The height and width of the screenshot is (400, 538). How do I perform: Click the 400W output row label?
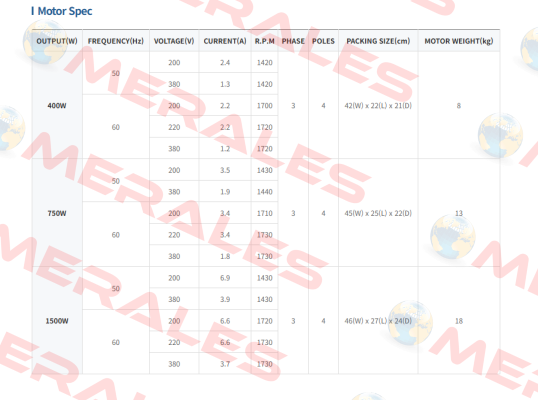tap(57, 106)
